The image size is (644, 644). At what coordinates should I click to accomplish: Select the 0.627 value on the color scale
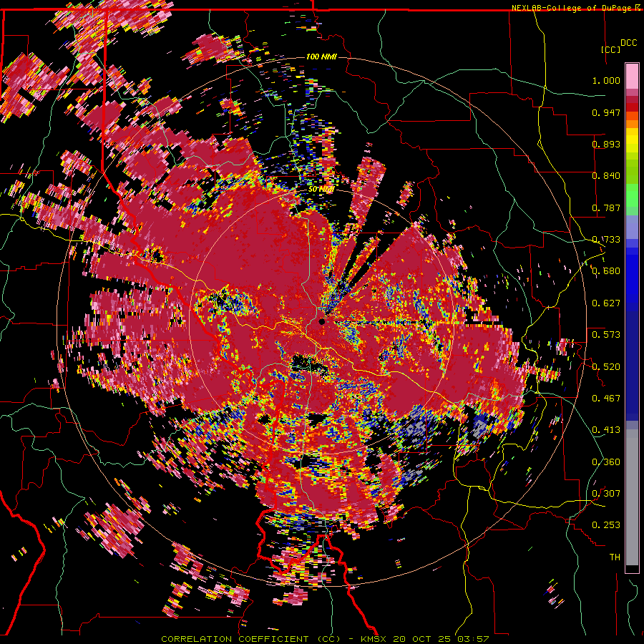[606, 303]
